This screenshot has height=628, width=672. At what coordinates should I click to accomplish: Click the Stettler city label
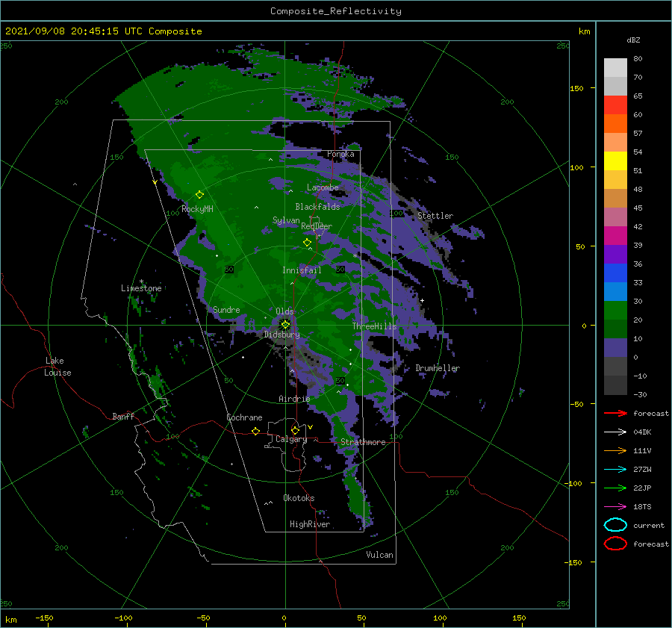tap(435, 216)
